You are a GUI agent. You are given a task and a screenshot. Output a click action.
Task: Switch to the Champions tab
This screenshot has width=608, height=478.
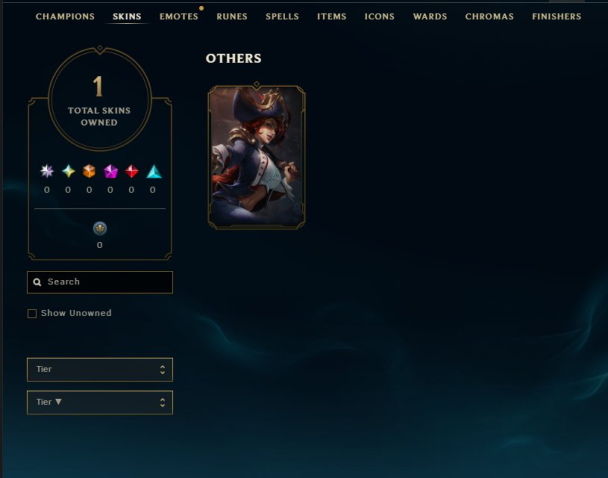65,16
